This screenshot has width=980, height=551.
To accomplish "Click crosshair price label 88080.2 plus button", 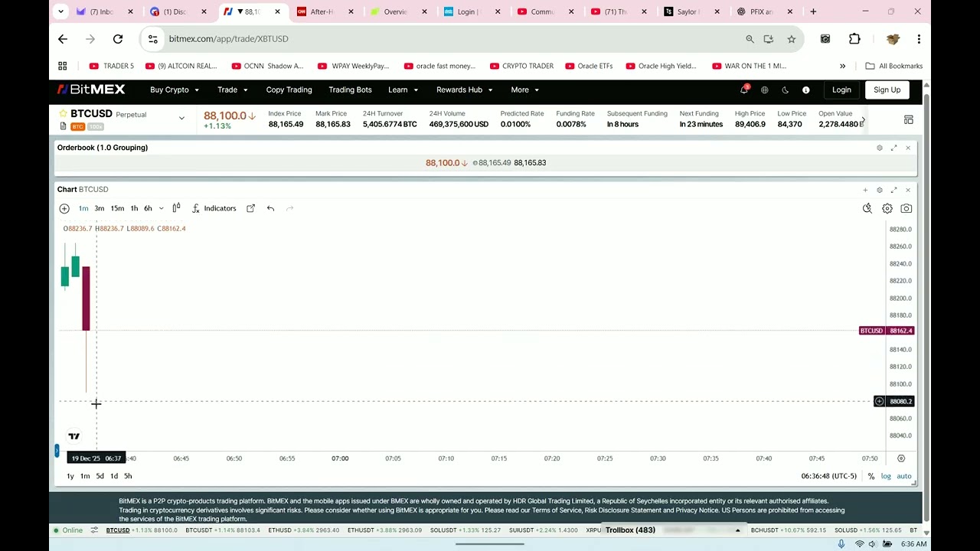I will click(x=879, y=401).
